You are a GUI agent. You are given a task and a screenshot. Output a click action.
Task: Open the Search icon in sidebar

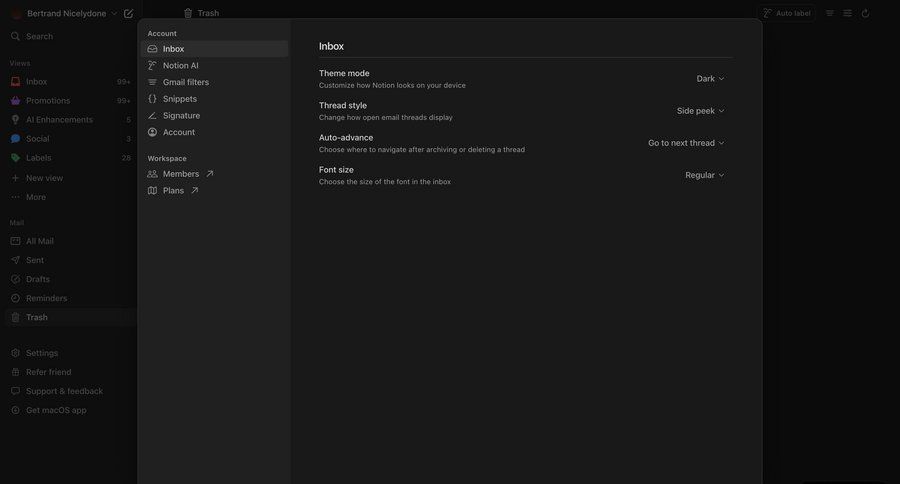(x=15, y=36)
